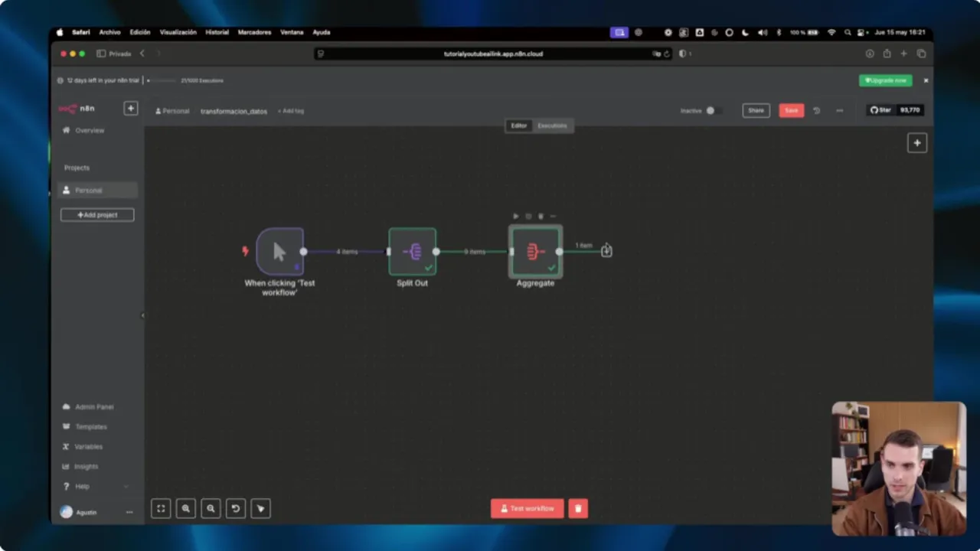Image resolution: width=980 pixels, height=551 pixels.
Task: Open new Safari tab
Action: [x=903, y=54]
